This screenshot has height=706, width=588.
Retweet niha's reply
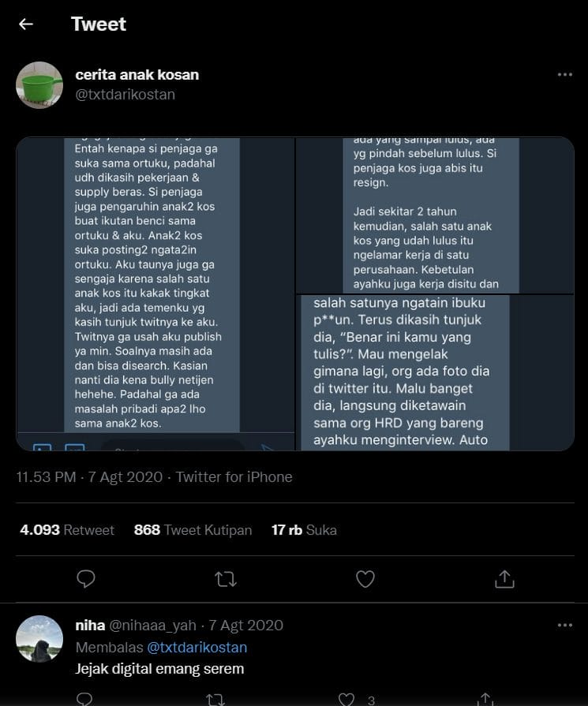(x=215, y=699)
